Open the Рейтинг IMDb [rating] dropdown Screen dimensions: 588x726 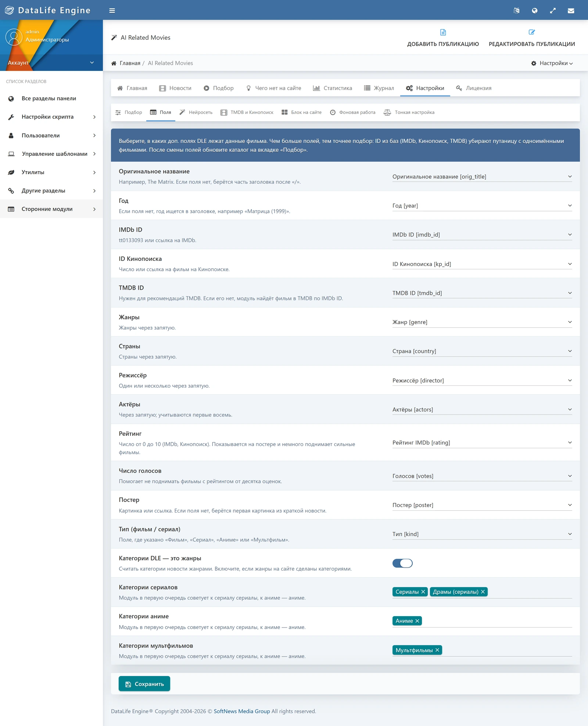tap(482, 443)
